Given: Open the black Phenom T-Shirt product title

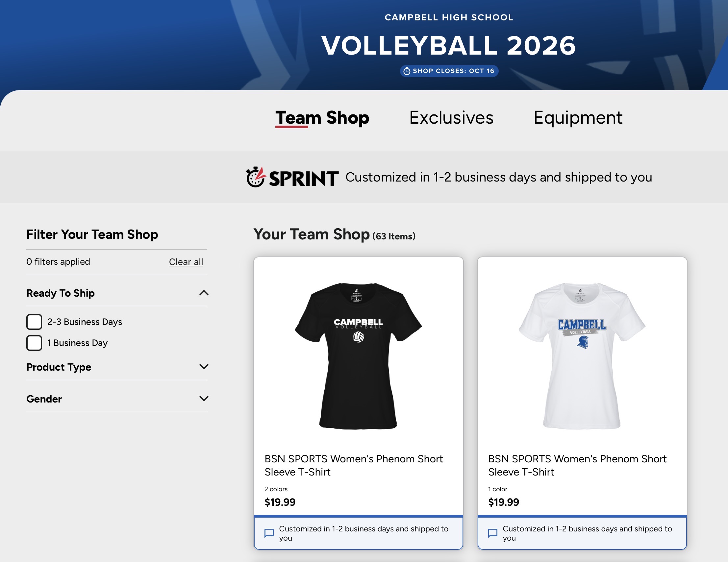Looking at the screenshot, I should (x=354, y=465).
